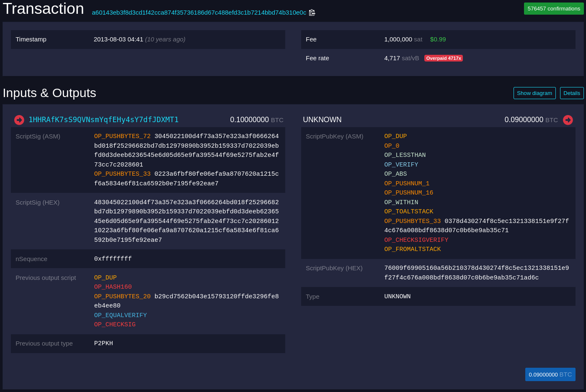
Task: Open the transaction hash link
Action: coord(199,13)
